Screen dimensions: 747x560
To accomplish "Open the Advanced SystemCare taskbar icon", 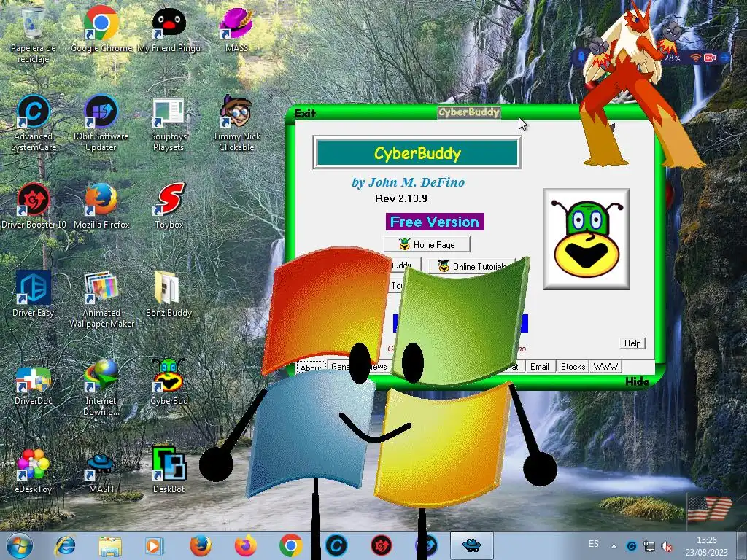I will [336, 545].
